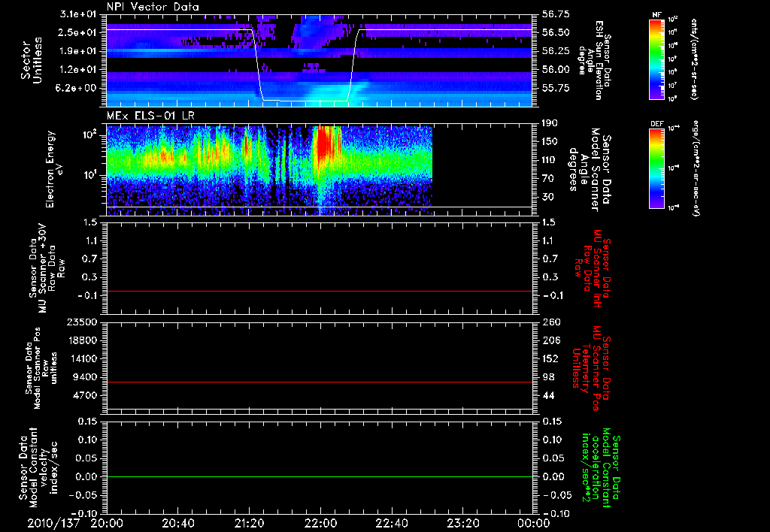770x532 pixels.
Task: Click the 56.25 sun elevation tick
Action: pyautogui.click(x=556, y=51)
